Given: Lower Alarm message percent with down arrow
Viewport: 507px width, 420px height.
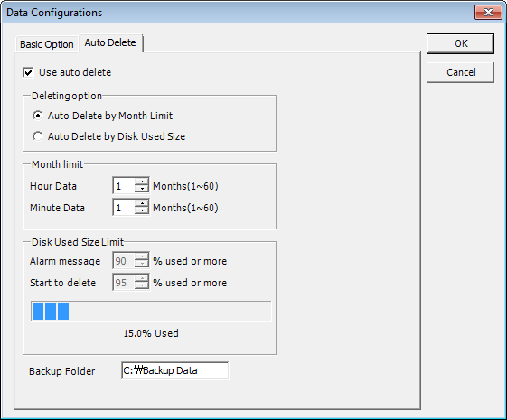Looking at the screenshot, I should (142, 264).
